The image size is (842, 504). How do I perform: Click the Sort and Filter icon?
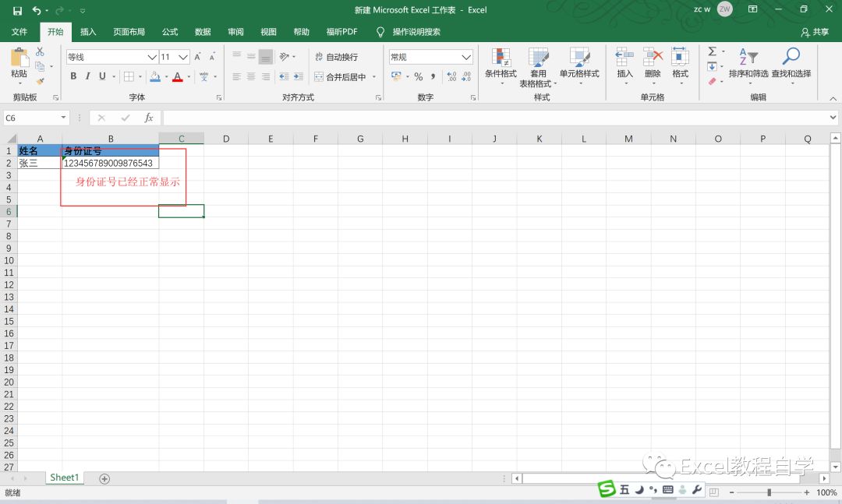pyautogui.click(x=748, y=57)
